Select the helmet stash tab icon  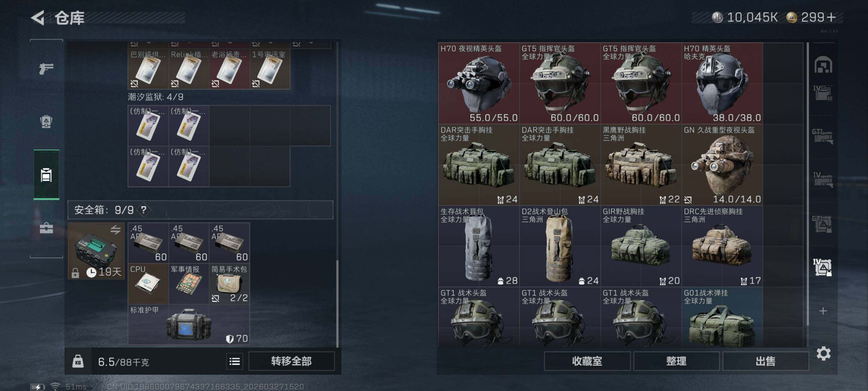(x=823, y=64)
